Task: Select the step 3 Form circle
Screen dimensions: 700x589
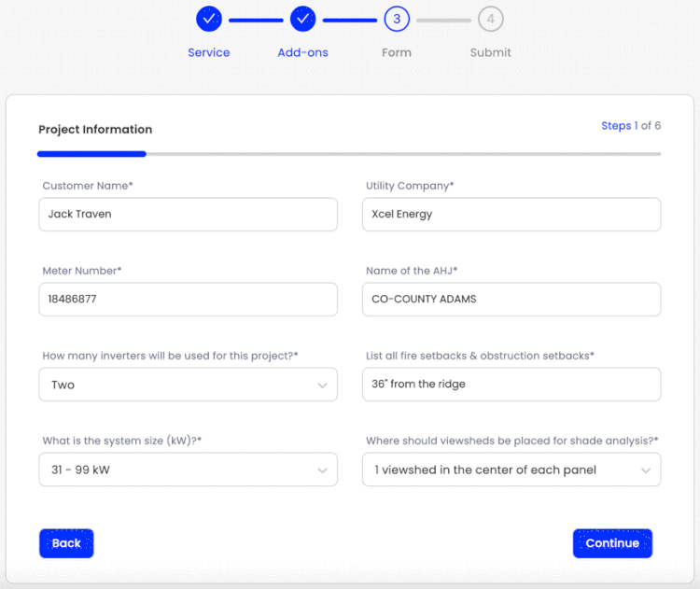Action: click(x=397, y=20)
